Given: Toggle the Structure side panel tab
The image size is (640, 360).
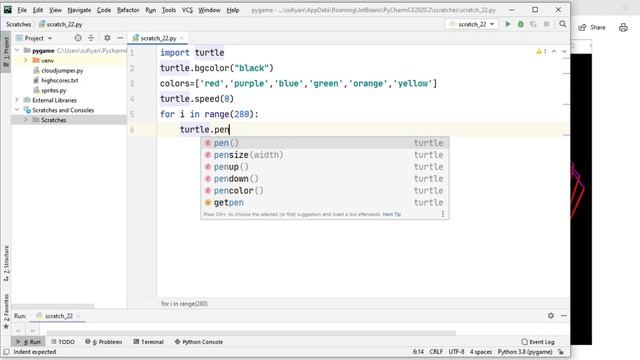Looking at the screenshot, I should (x=6, y=263).
